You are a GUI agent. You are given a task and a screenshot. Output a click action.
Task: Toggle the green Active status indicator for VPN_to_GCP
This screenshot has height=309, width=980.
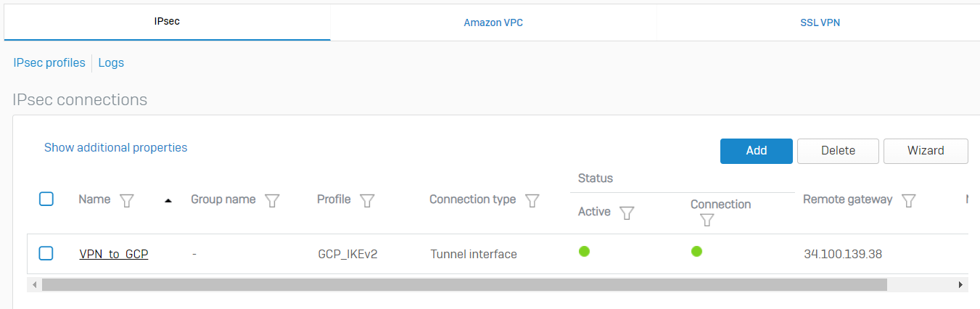pyautogui.click(x=584, y=252)
